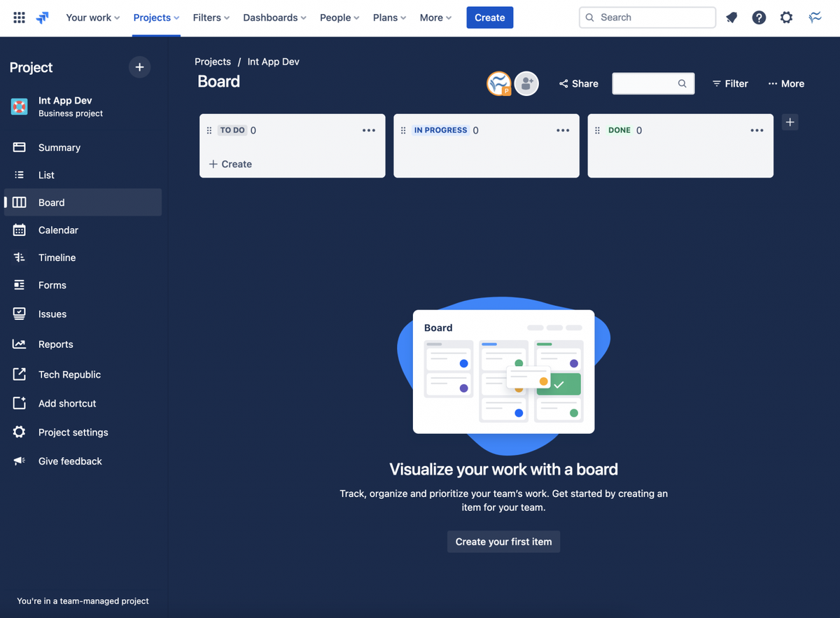Switch to the List tab in sidebar
Screen dimensions: 840x618
pos(46,175)
